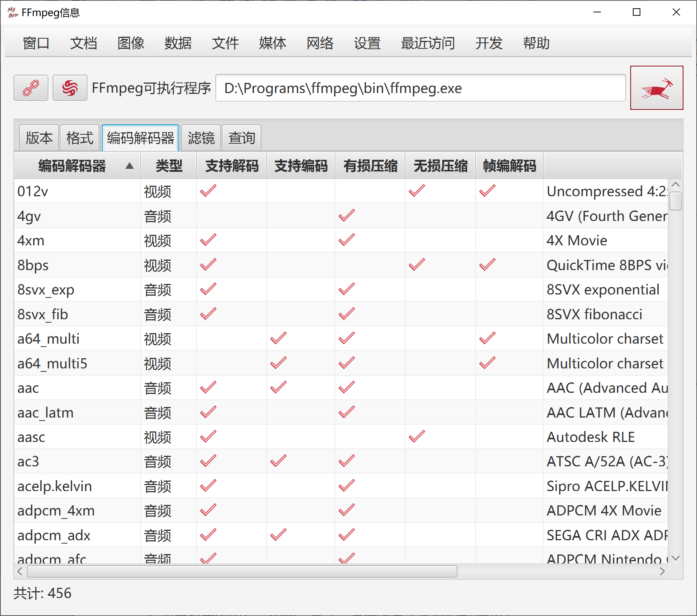Screen dimensions: 697x616
Task: Open the 媒体 menu
Action: click(272, 43)
